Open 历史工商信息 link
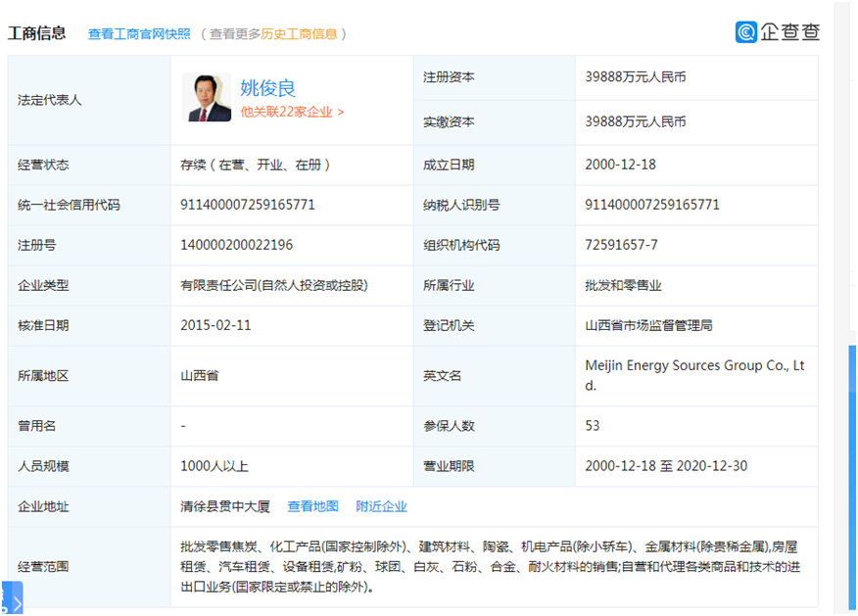The image size is (858, 616). point(298,34)
